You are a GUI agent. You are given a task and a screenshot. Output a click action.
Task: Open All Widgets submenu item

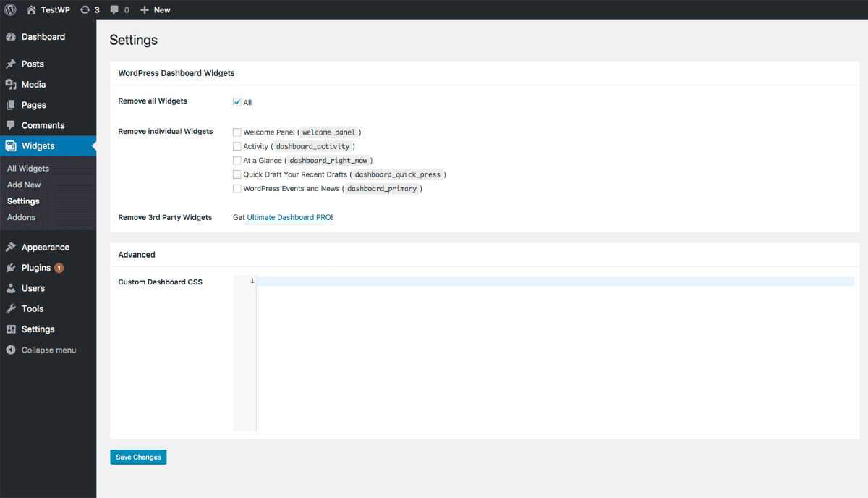(x=28, y=169)
